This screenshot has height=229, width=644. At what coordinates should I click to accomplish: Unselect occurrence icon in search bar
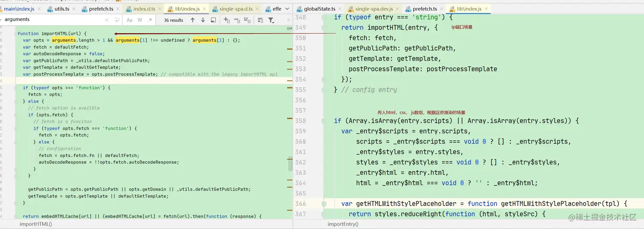pyautogui.click(x=237, y=20)
